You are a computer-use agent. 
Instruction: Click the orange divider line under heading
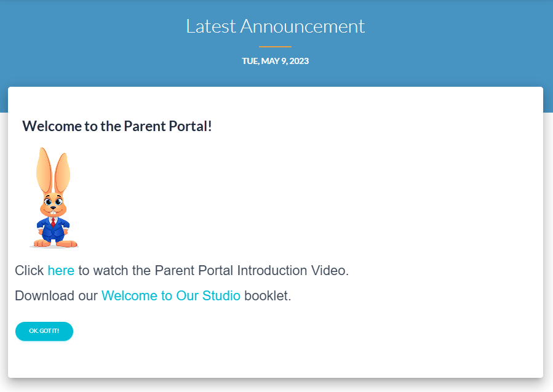(275, 47)
